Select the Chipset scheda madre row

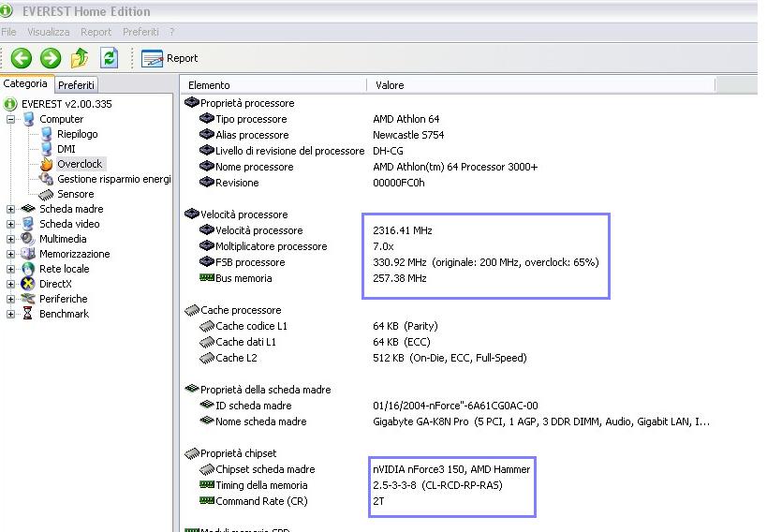tap(365, 469)
